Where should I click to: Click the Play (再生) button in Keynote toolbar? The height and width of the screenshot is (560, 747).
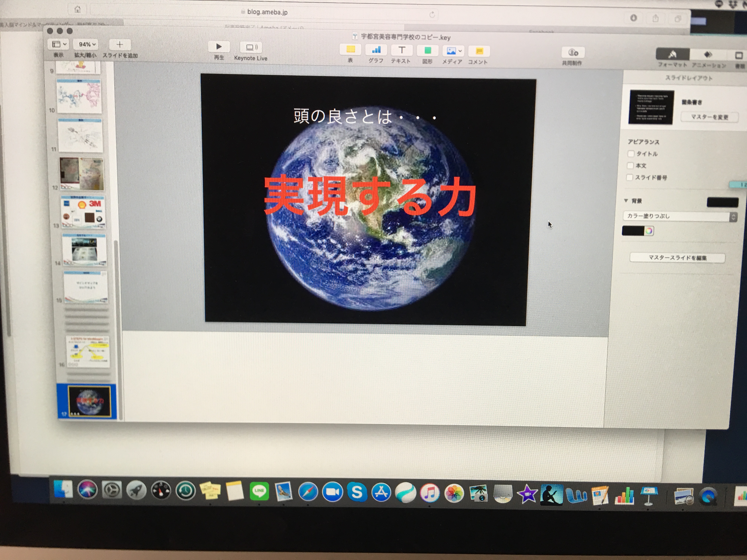point(218,47)
